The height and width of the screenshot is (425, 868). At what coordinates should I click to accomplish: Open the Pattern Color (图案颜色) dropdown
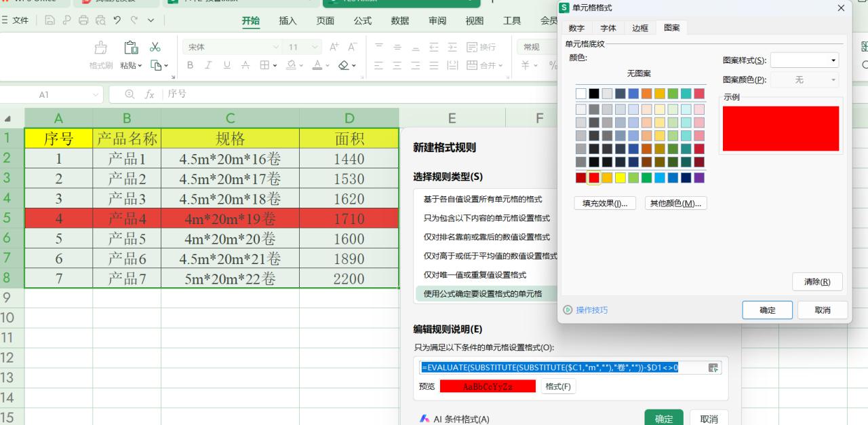coord(804,80)
